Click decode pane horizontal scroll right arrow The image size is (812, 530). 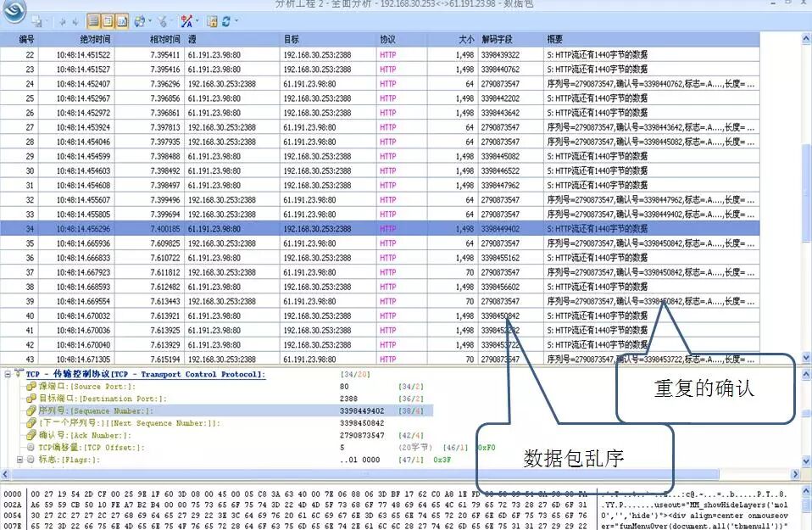pos(796,473)
